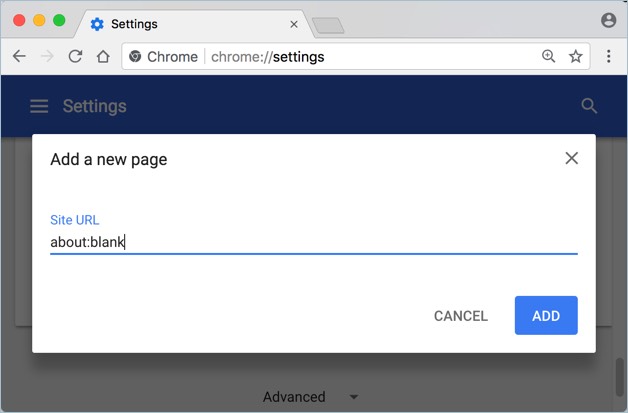The height and width of the screenshot is (413, 628).
Task: Click the page's vertical scrollbar
Action: pos(619,377)
